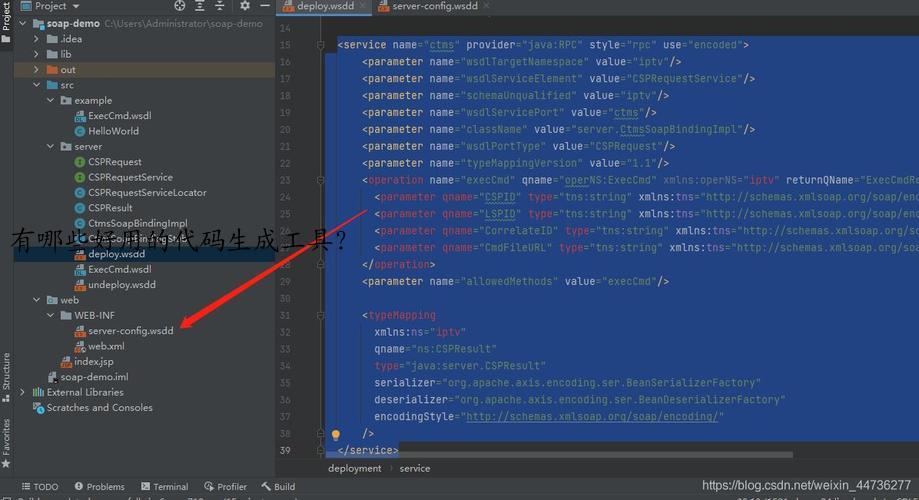Open the Problems tool window
The height and width of the screenshot is (500, 919).
98,487
